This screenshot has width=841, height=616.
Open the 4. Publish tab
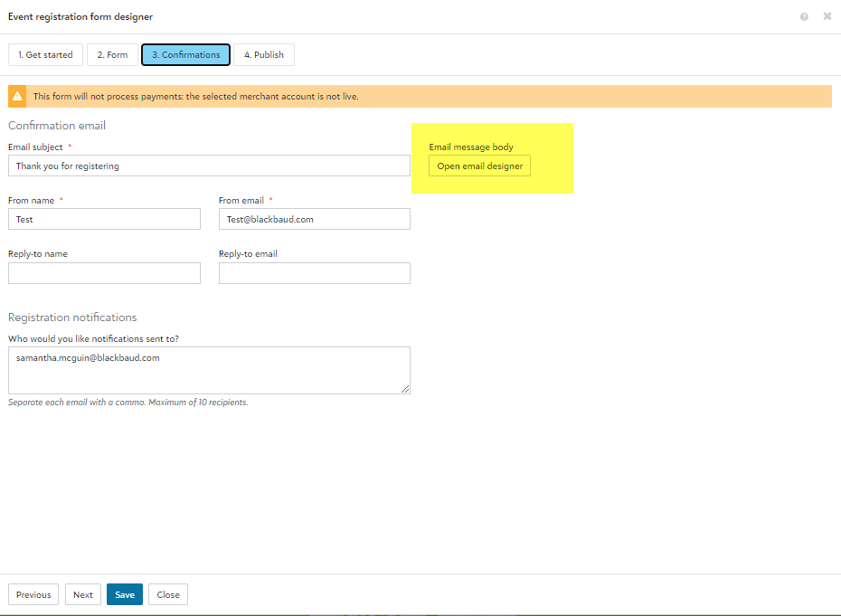(x=264, y=55)
